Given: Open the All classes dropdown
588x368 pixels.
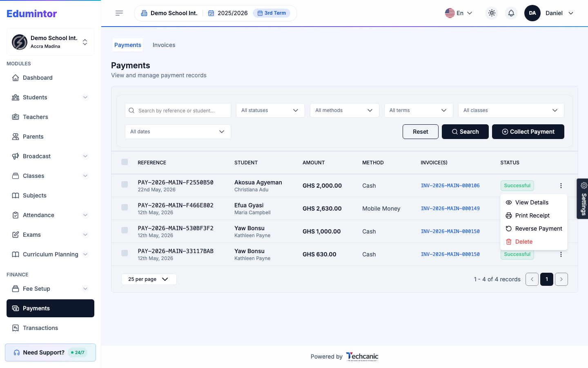Looking at the screenshot, I should point(511,110).
